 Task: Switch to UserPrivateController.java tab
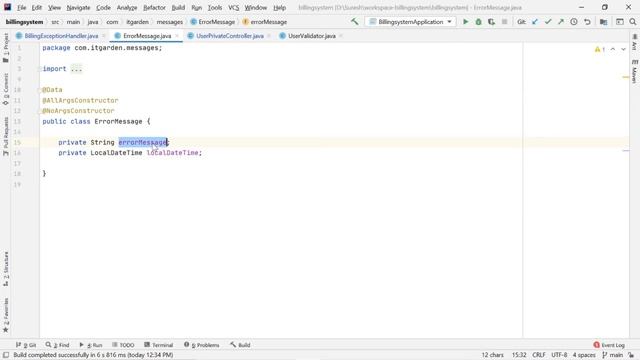click(230, 36)
